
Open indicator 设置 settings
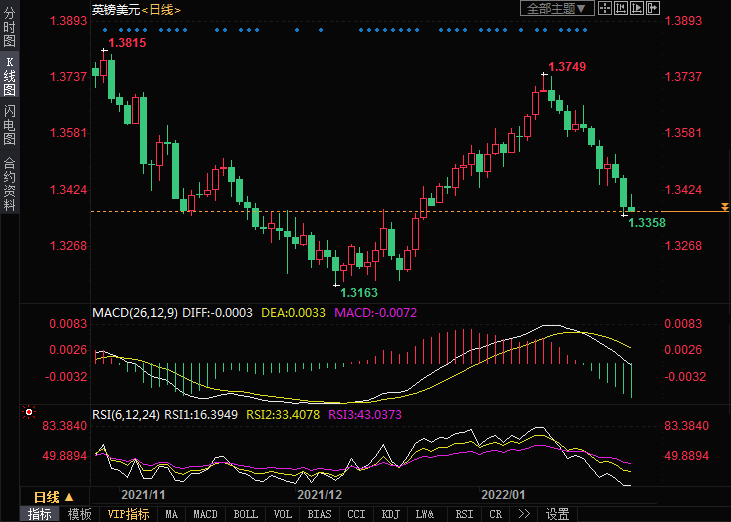pos(557,514)
